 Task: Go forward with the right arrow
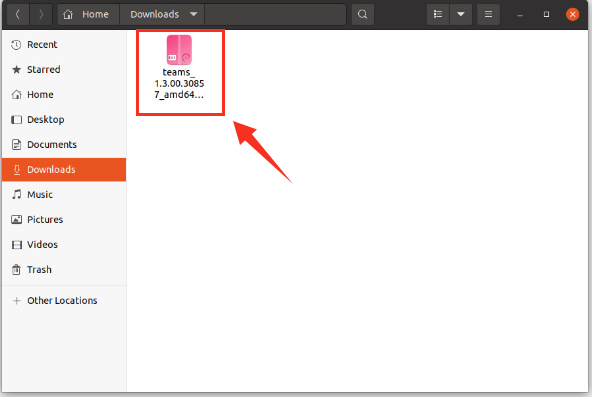coord(41,14)
